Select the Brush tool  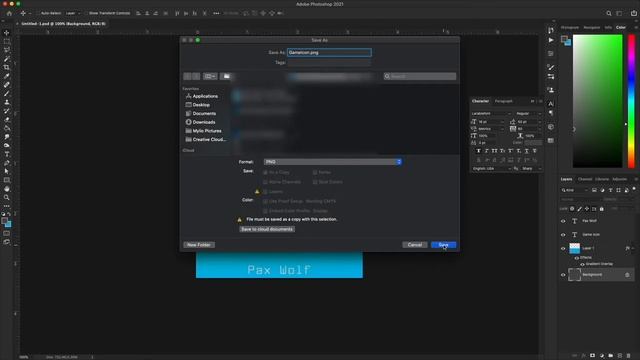point(7,93)
